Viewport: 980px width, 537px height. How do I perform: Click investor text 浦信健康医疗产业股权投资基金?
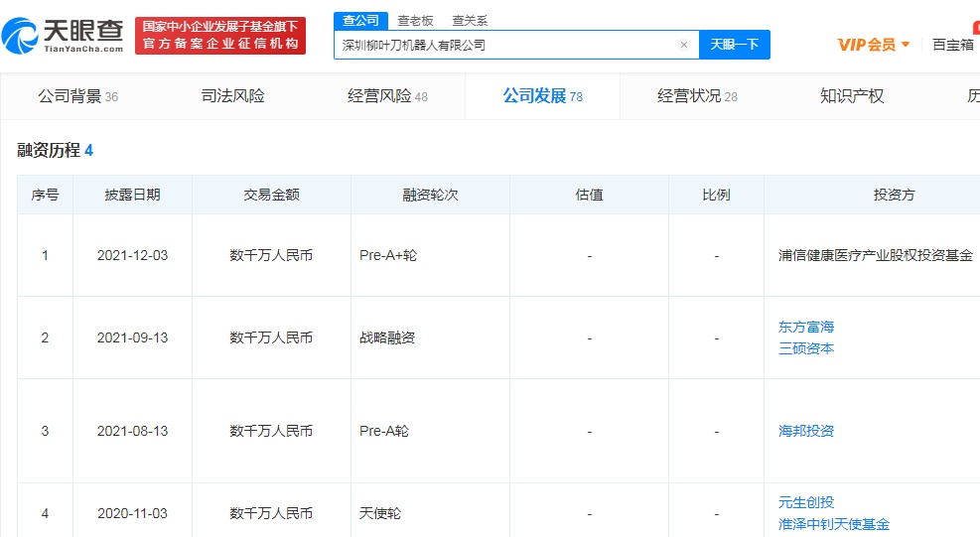[876, 255]
